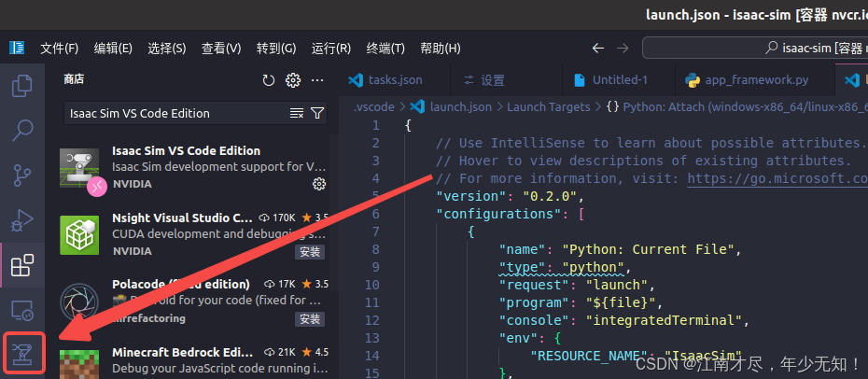
Task: Open the settings gear in the 商店 panel header
Action: [x=293, y=81]
